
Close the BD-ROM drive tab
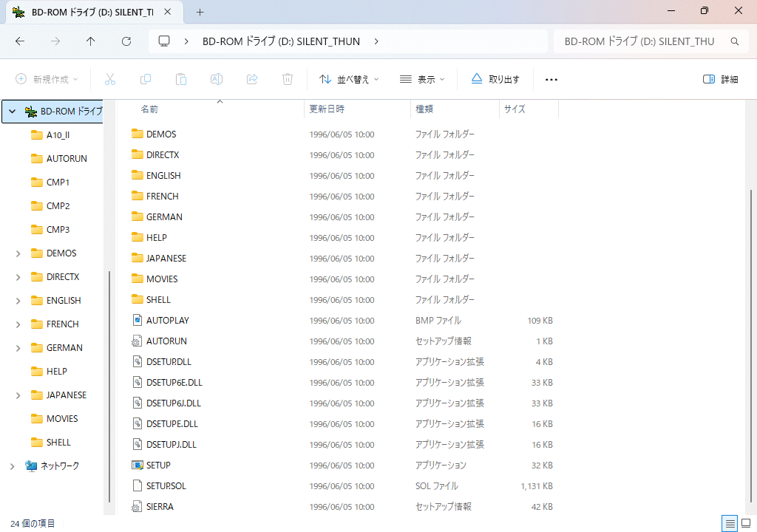coord(168,12)
